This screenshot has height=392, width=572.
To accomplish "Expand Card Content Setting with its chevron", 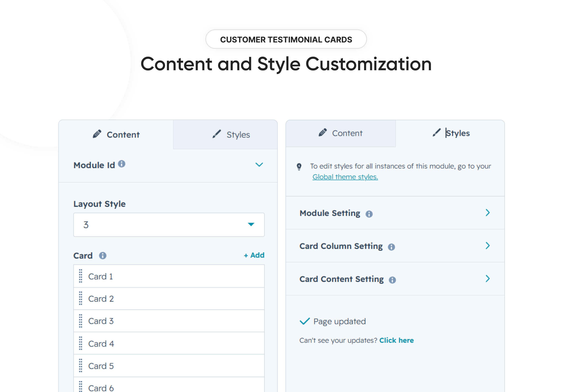I will click(488, 279).
